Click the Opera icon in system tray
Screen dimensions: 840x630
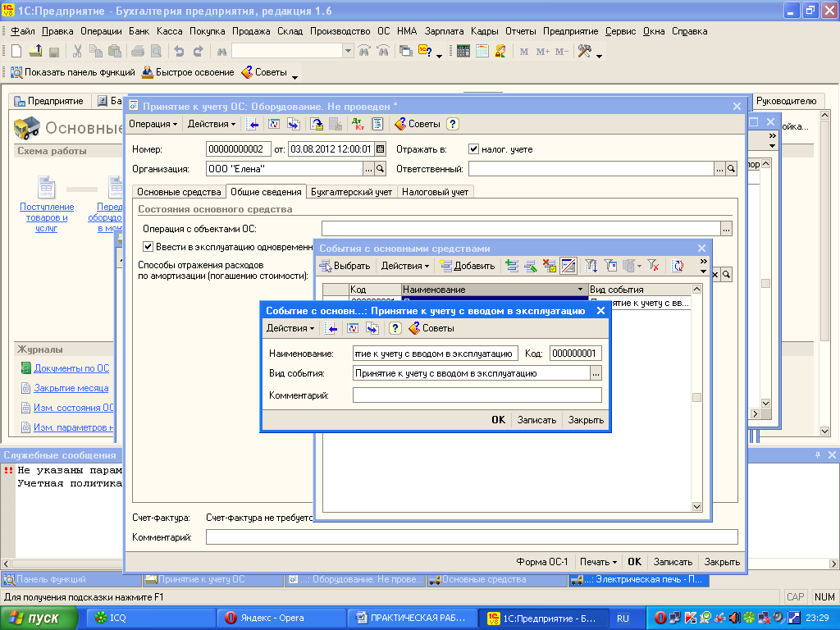[x=660, y=618]
